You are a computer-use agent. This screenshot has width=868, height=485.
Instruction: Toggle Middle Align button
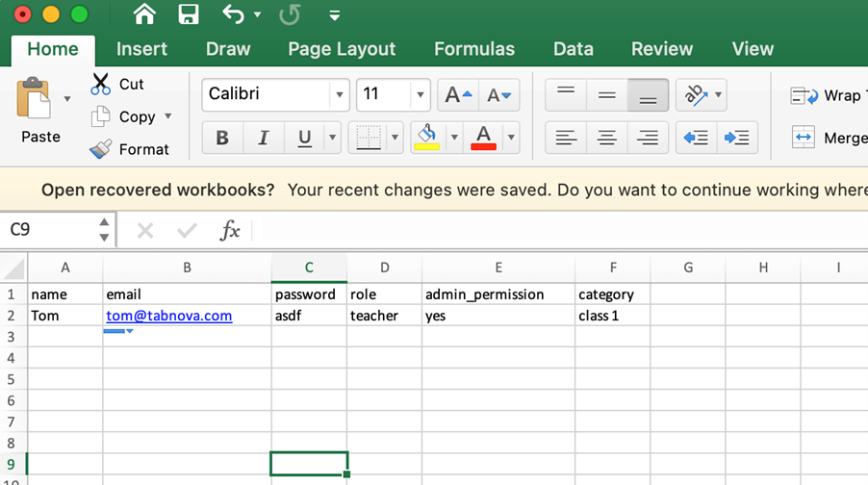click(606, 95)
